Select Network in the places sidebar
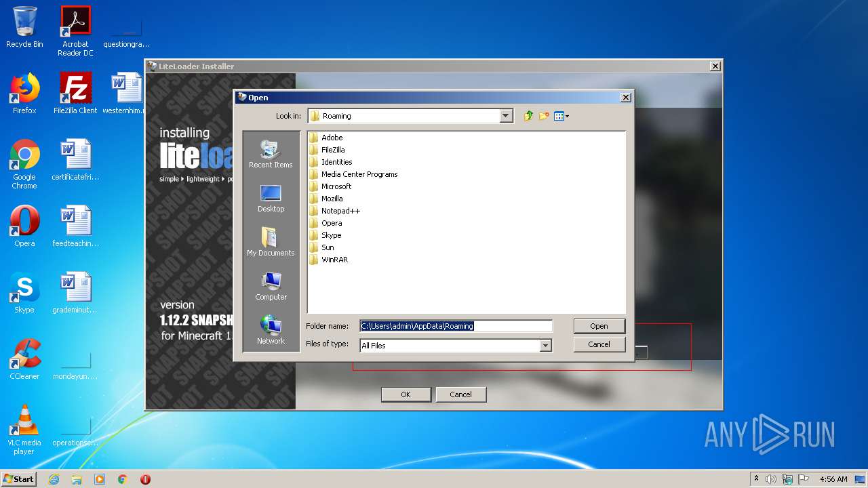 coord(271,330)
